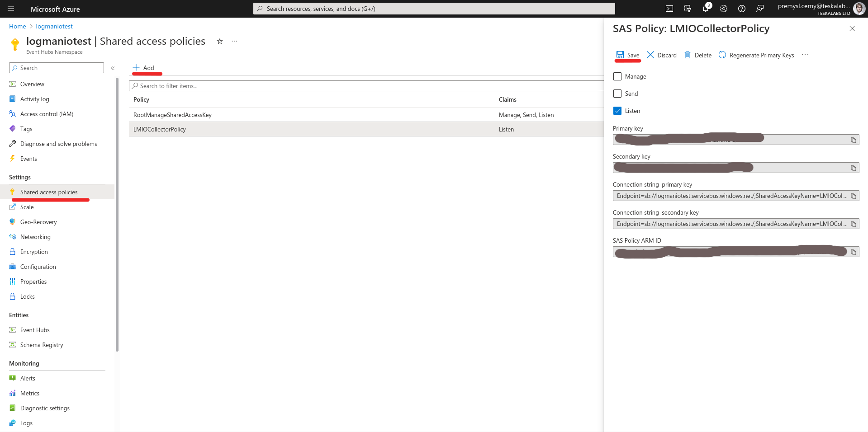
Task: Uncheck the Listen claim checkbox
Action: click(x=617, y=111)
